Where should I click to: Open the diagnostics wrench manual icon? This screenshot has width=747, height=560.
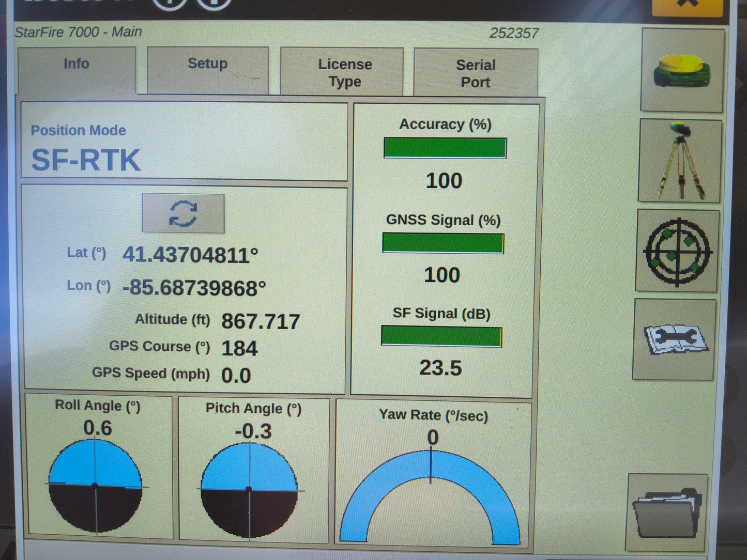click(x=675, y=340)
